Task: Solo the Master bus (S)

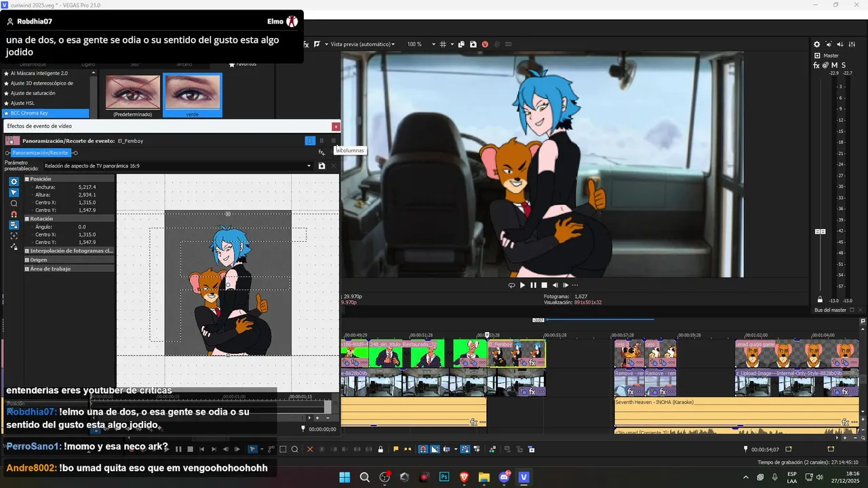Action: [x=843, y=65]
